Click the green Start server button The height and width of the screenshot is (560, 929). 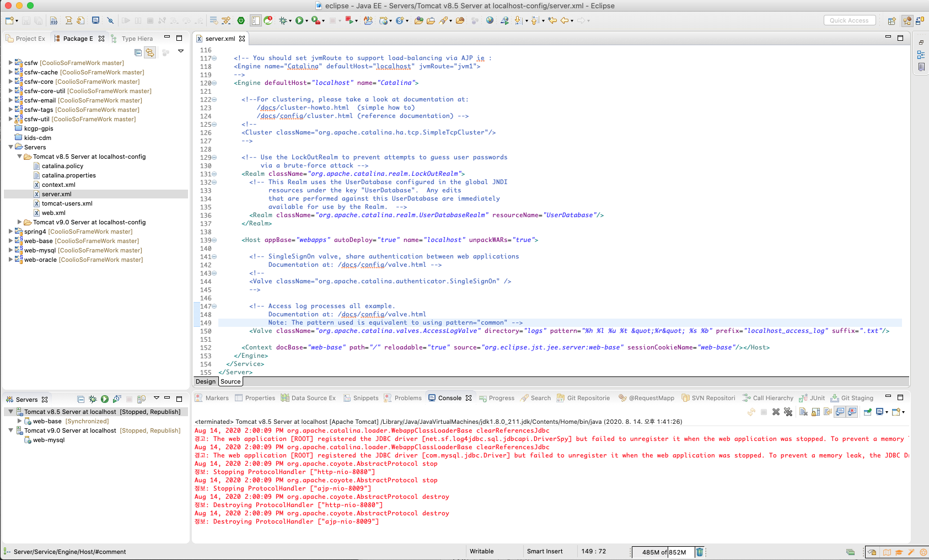[105, 399]
